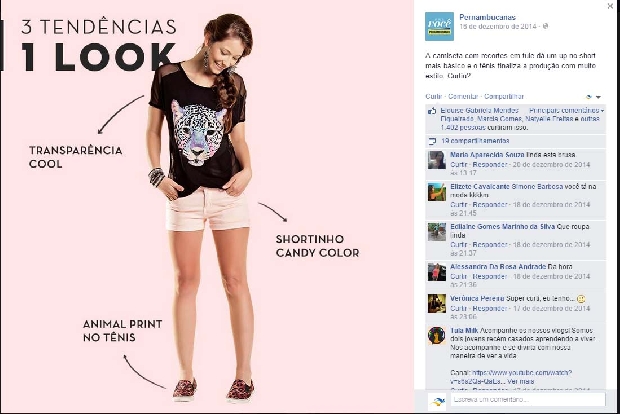Open Maria Aparecida Souza's profile picture
This screenshot has height=414, width=620.
pyautogui.click(x=437, y=160)
